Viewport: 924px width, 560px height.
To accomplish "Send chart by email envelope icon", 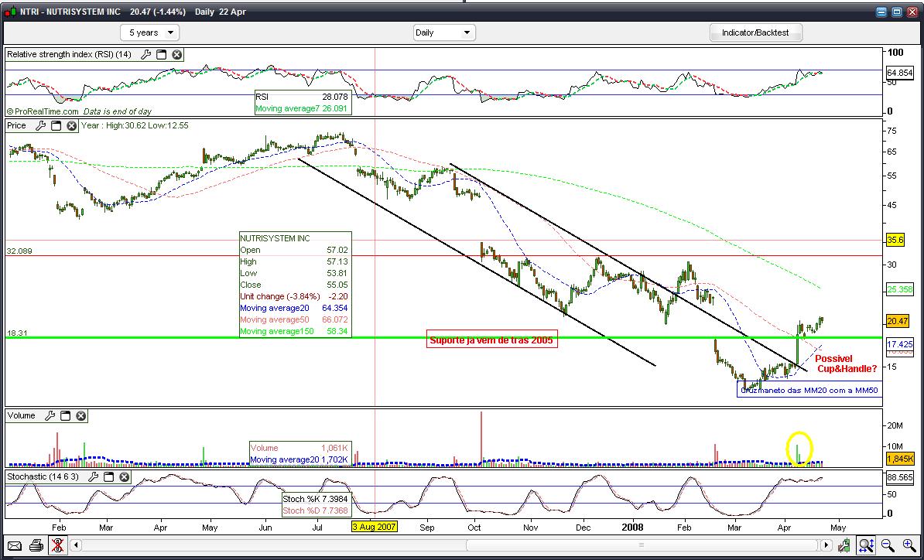I will (x=15, y=545).
